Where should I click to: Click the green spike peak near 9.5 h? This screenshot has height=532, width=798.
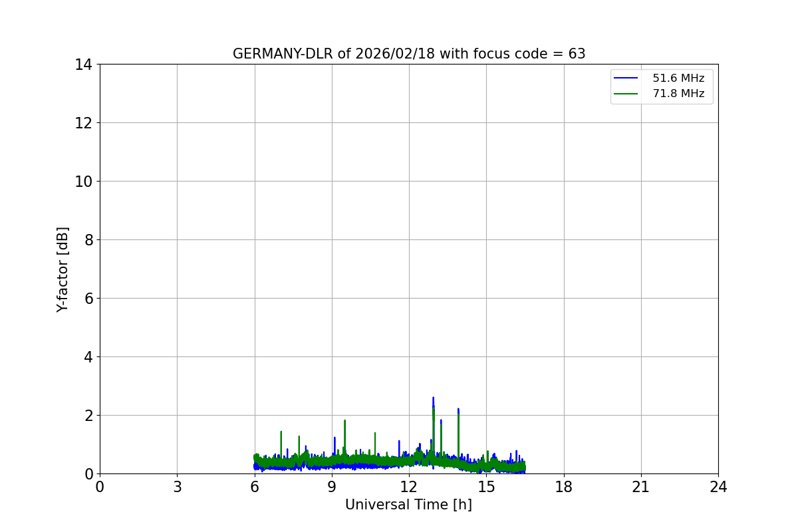tap(344, 421)
